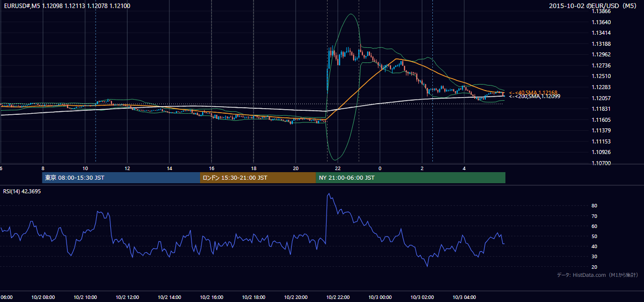Click the price axis value 1.10700
This screenshot has height=302, width=644.
(601, 163)
